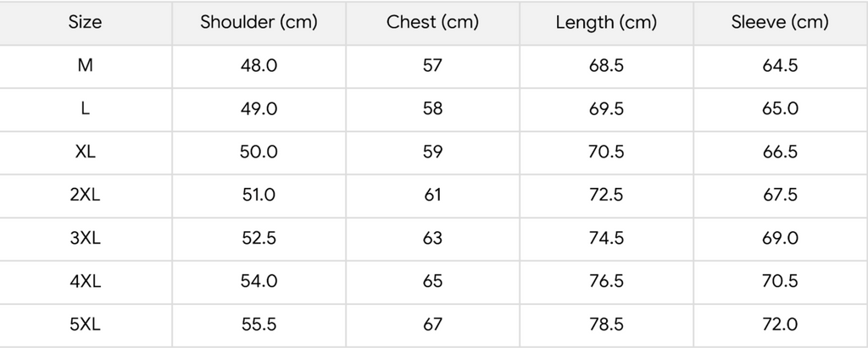Click the Shoulder (cm) column header
Image resolution: width=868 pixels, height=348 pixels.
point(259,23)
